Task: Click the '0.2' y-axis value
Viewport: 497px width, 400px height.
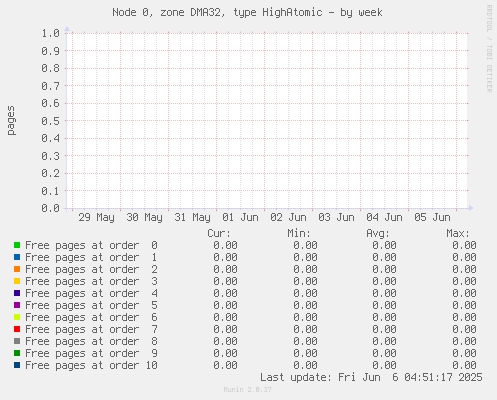Action: click(51, 173)
